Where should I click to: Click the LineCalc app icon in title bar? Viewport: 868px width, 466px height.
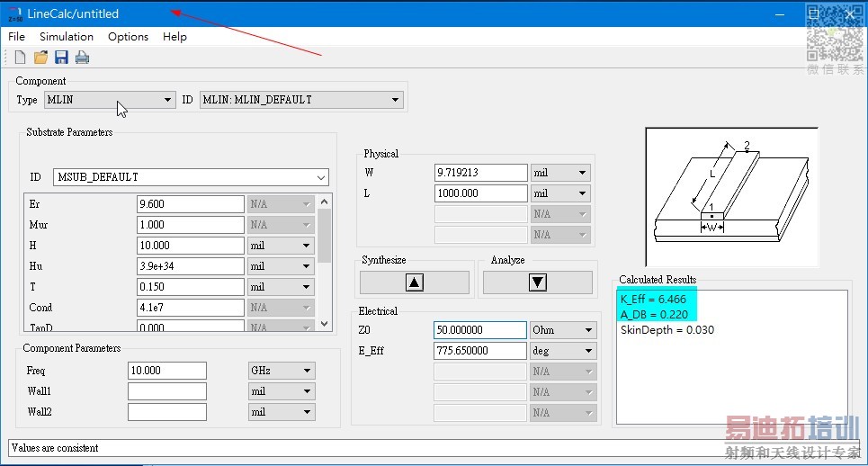coord(15,13)
